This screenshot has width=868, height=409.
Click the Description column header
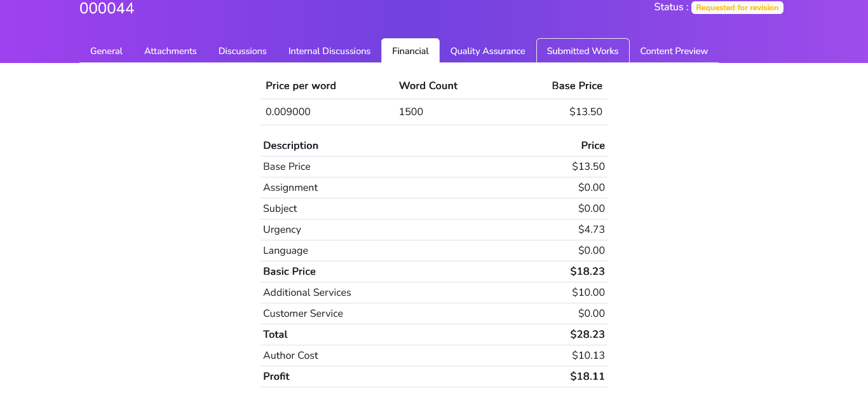click(290, 146)
